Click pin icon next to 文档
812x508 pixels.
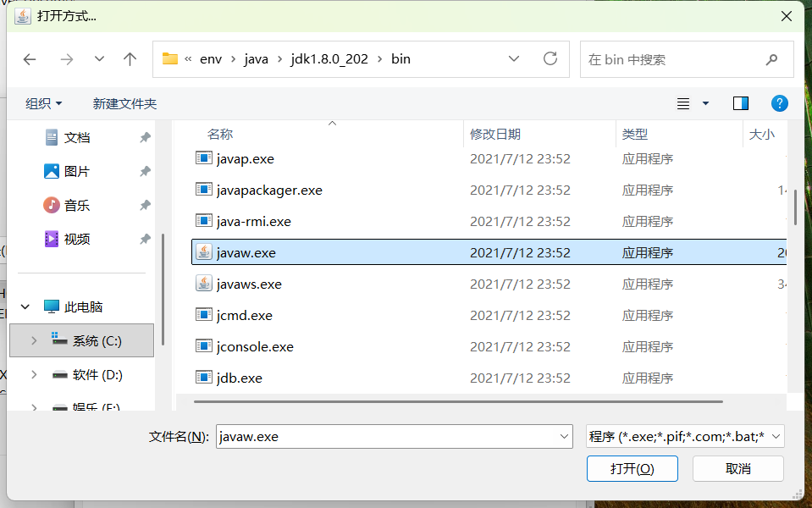coord(145,138)
